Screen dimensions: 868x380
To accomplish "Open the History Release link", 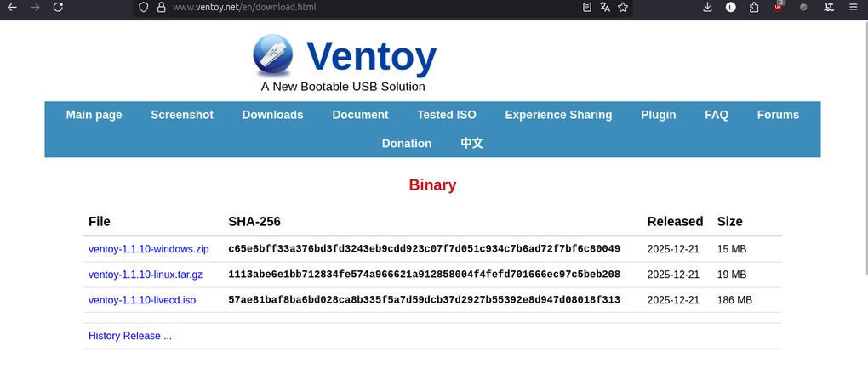I will click(130, 336).
